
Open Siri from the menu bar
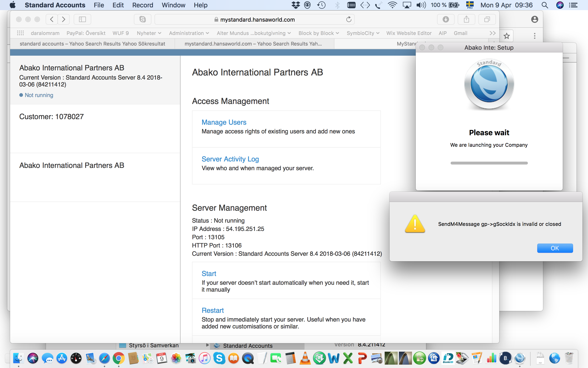point(560,5)
